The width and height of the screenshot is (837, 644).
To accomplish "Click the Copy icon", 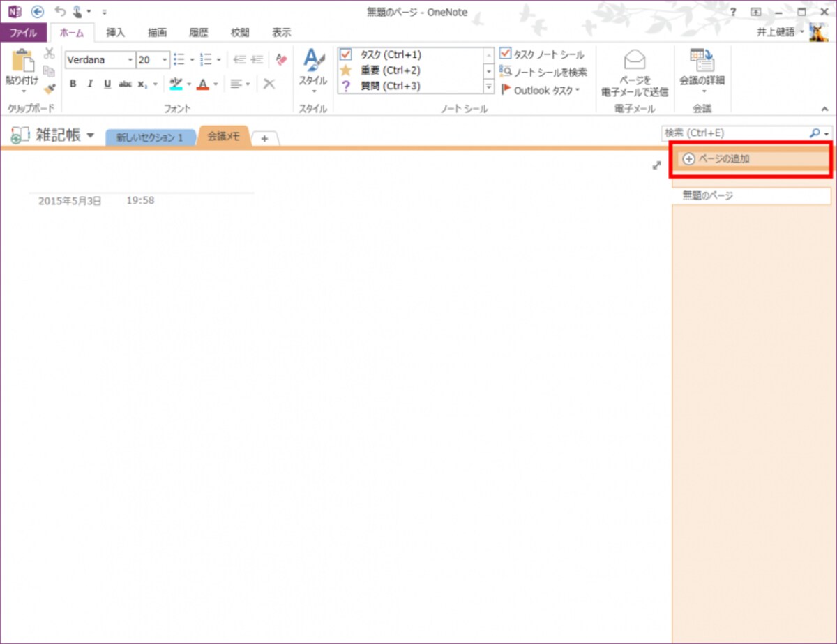I will pyautogui.click(x=49, y=71).
